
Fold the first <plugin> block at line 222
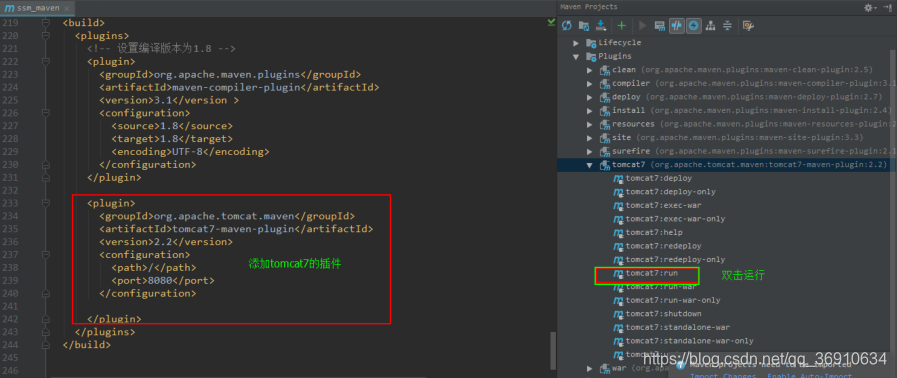tap(45, 62)
